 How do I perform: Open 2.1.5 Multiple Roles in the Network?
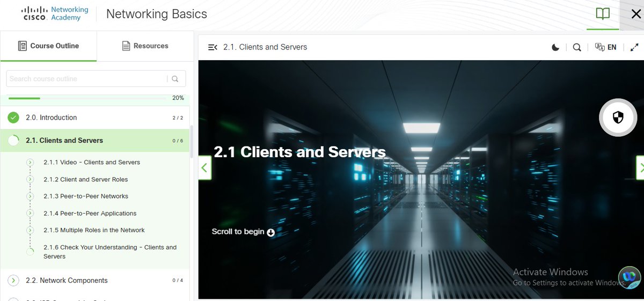pyautogui.click(x=94, y=230)
